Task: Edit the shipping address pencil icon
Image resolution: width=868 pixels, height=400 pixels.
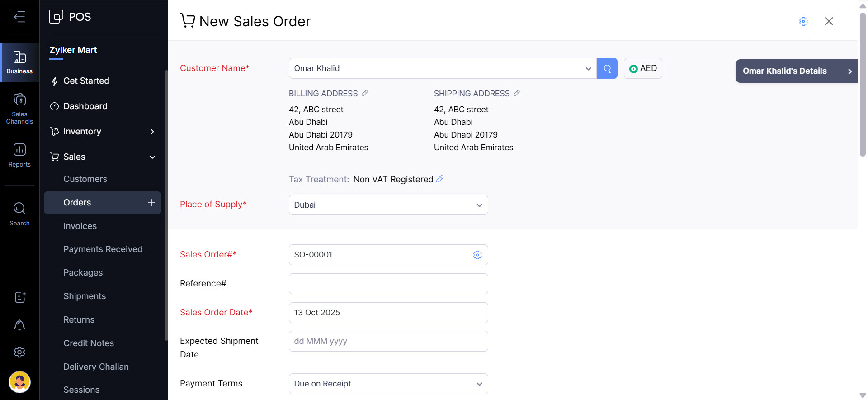Action: [x=516, y=93]
